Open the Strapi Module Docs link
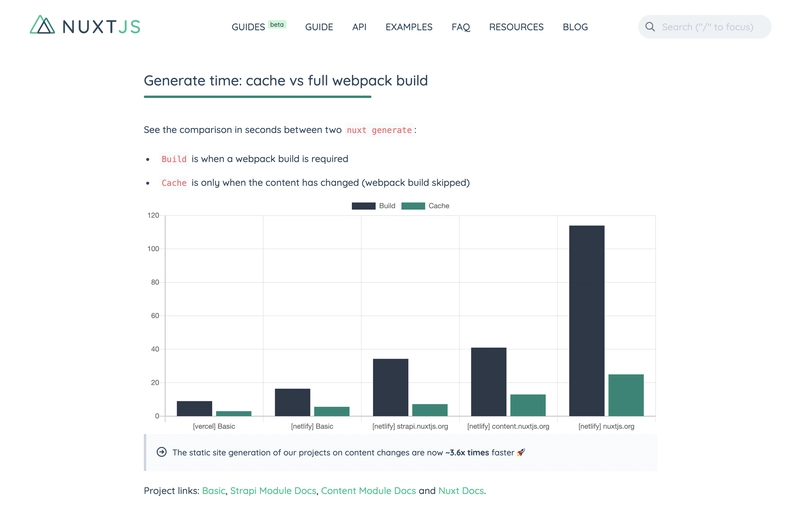 pos(273,490)
